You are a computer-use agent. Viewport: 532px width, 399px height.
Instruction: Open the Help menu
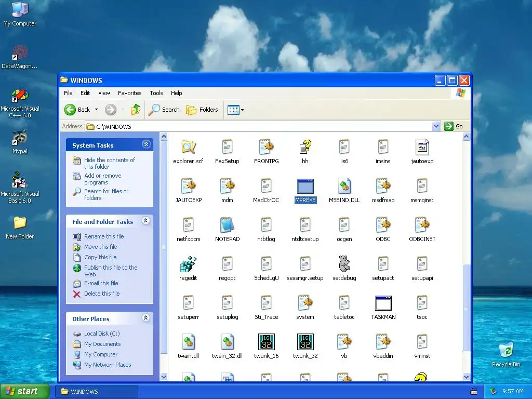176,93
